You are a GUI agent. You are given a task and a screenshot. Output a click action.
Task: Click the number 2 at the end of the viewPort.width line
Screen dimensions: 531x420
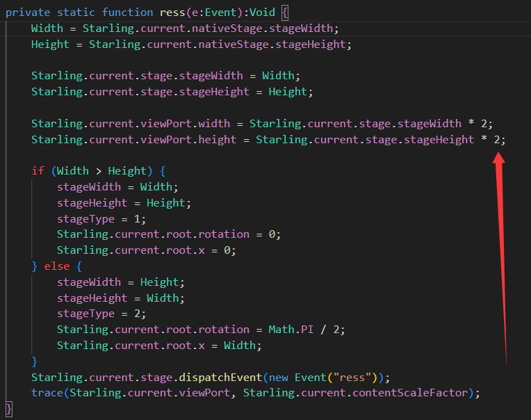tap(484, 124)
